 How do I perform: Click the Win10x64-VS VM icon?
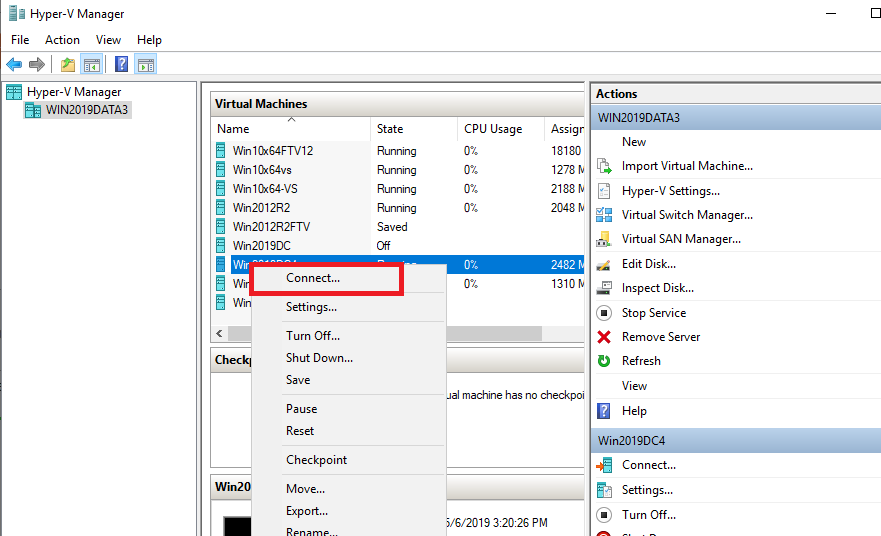221,189
